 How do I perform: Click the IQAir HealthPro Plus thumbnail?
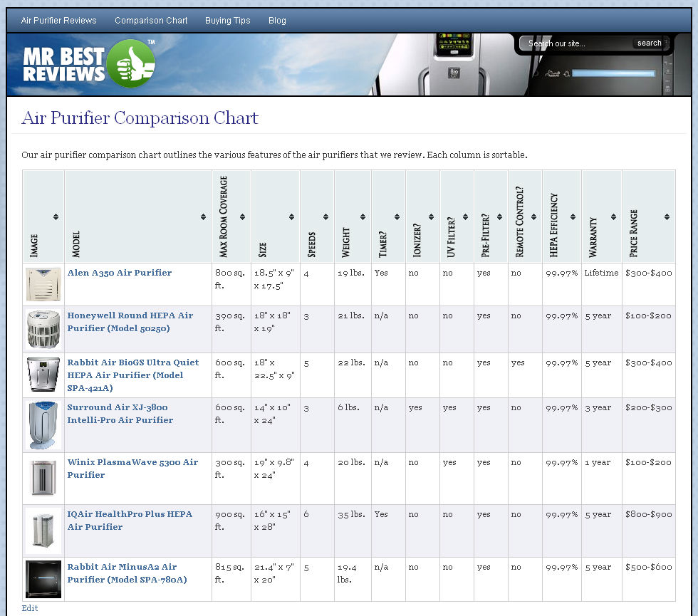point(43,531)
